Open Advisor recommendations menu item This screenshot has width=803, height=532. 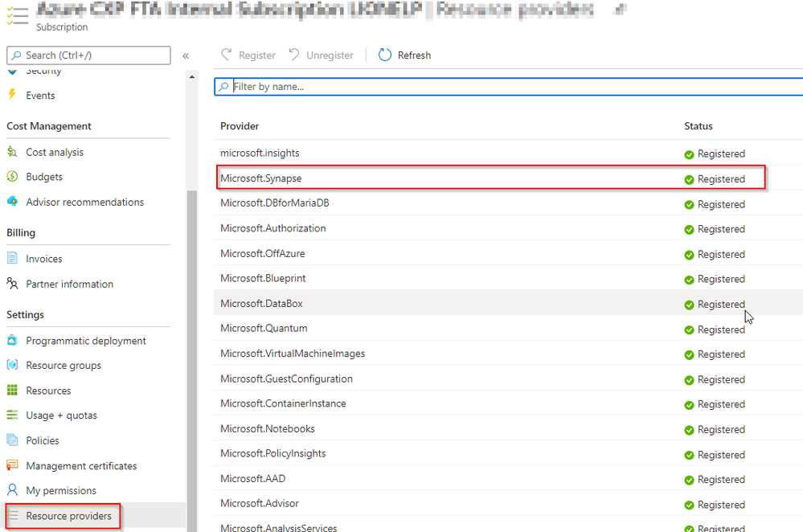[x=85, y=202]
